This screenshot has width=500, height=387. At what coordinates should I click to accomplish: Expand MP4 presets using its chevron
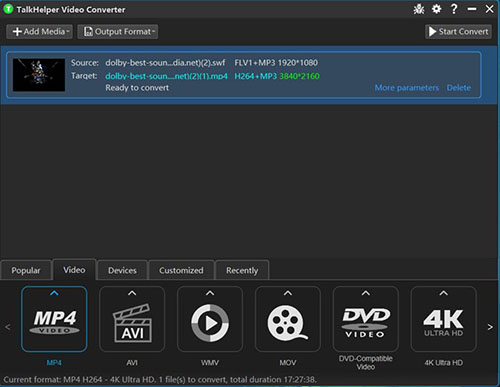[x=54, y=293]
